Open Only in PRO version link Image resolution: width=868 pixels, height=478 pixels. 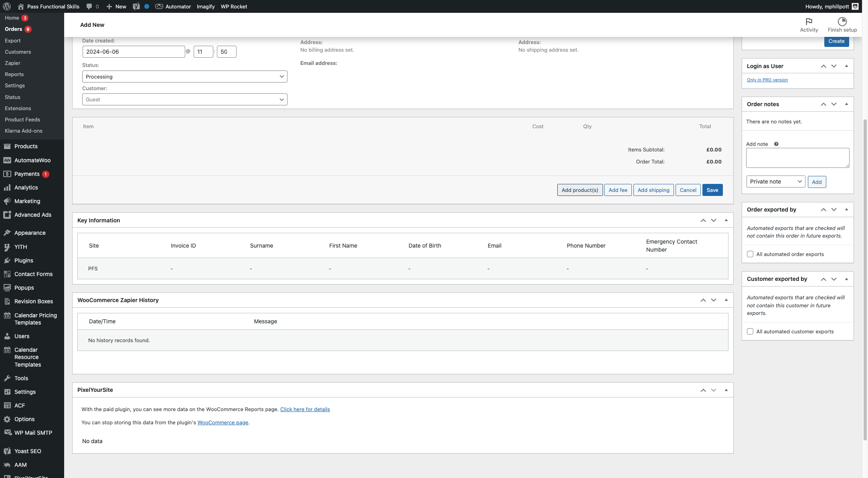(767, 80)
